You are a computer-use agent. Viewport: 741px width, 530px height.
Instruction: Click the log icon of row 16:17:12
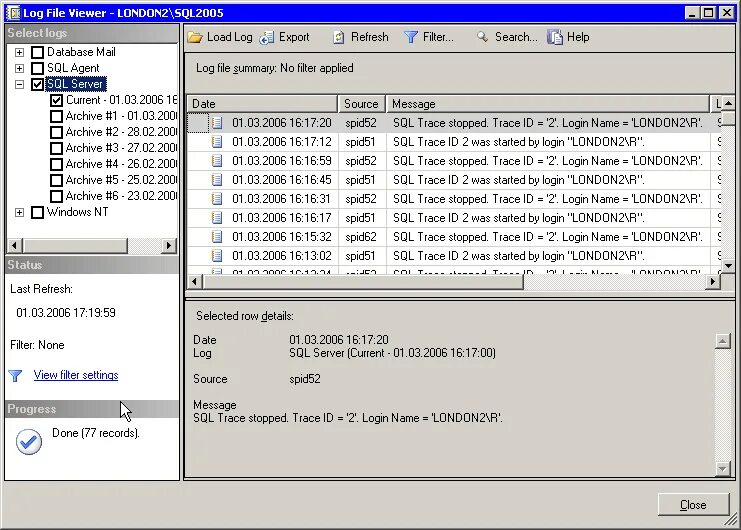pyautogui.click(x=217, y=142)
